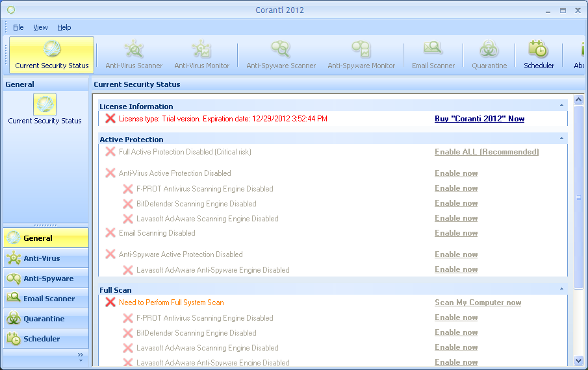
Task: Open the Anti-Virus Scanner toolbar icon
Action: coord(134,49)
